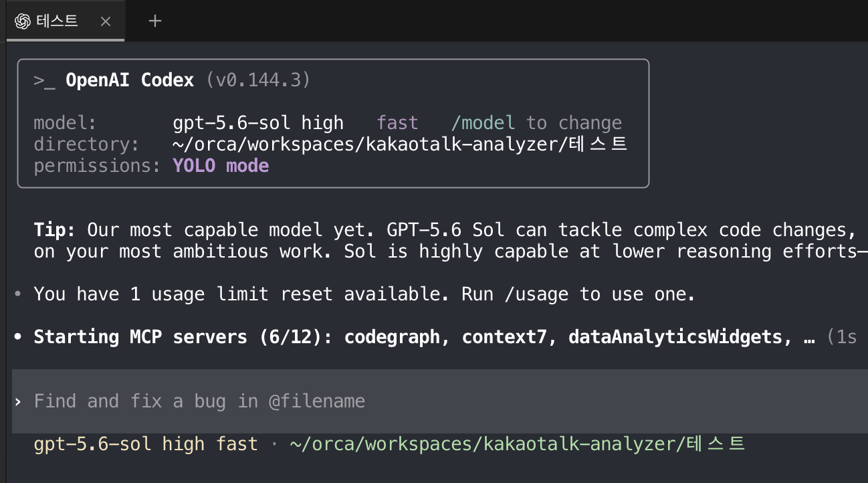The image size is (868, 483).
Task: Click the directory path in the header box
Action: coord(400,144)
